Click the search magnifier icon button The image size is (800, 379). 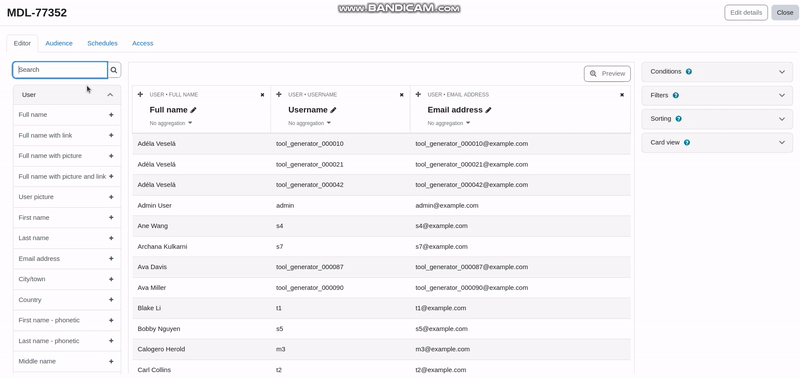(114, 70)
